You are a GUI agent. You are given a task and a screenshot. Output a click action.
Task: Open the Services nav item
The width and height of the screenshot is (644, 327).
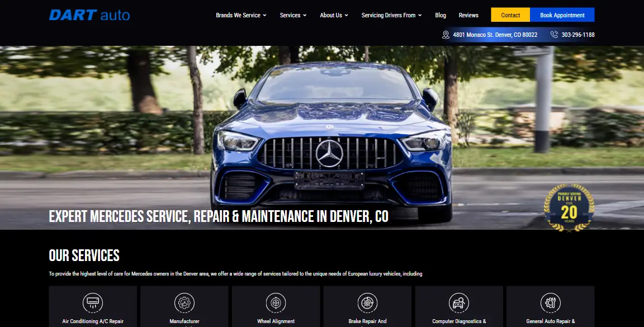[x=290, y=15]
